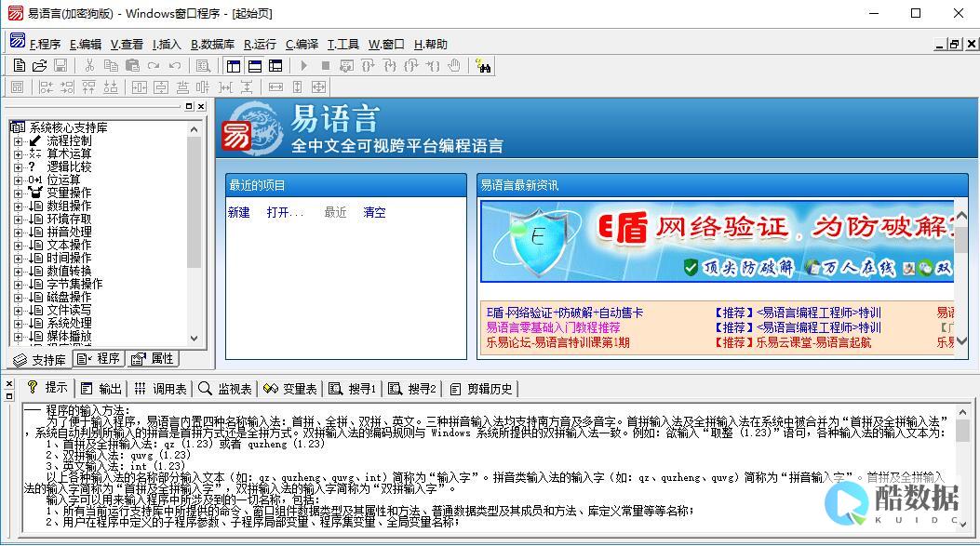This screenshot has height=546, width=980.
Task: Click the center horizontally in window icon
Action: click(139, 87)
